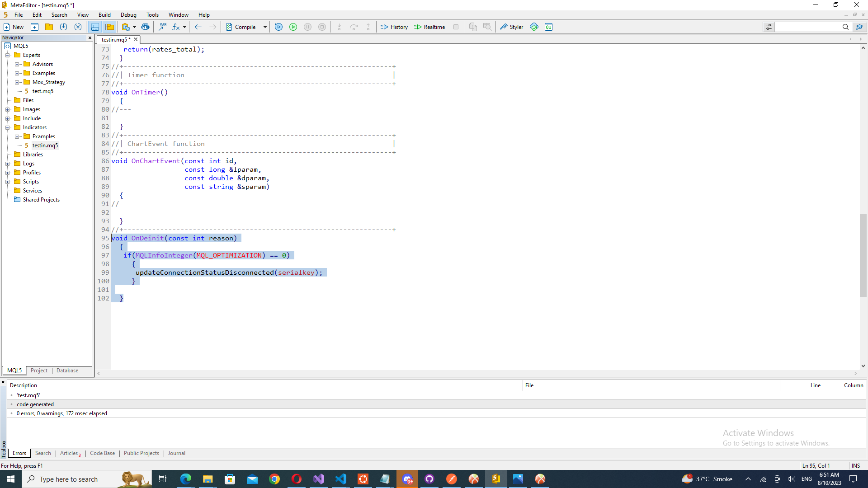Image resolution: width=868 pixels, height=488 pixels.
Task: Click the step over icon
Action: [354, 27]
